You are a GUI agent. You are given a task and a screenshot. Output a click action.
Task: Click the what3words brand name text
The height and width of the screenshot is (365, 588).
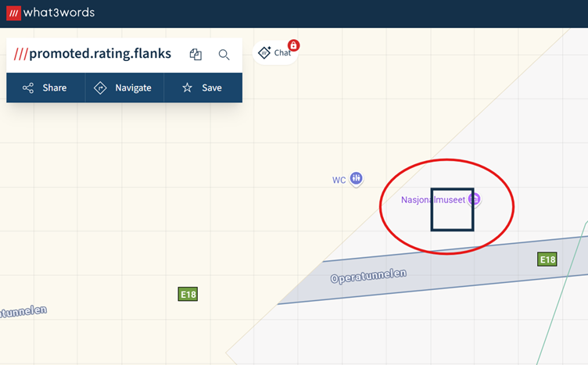(x=59, y=13)
